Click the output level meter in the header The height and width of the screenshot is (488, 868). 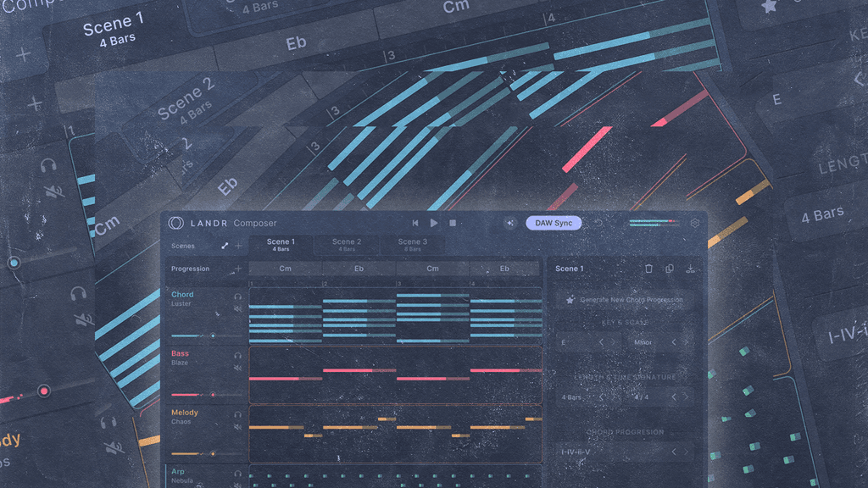654,223
